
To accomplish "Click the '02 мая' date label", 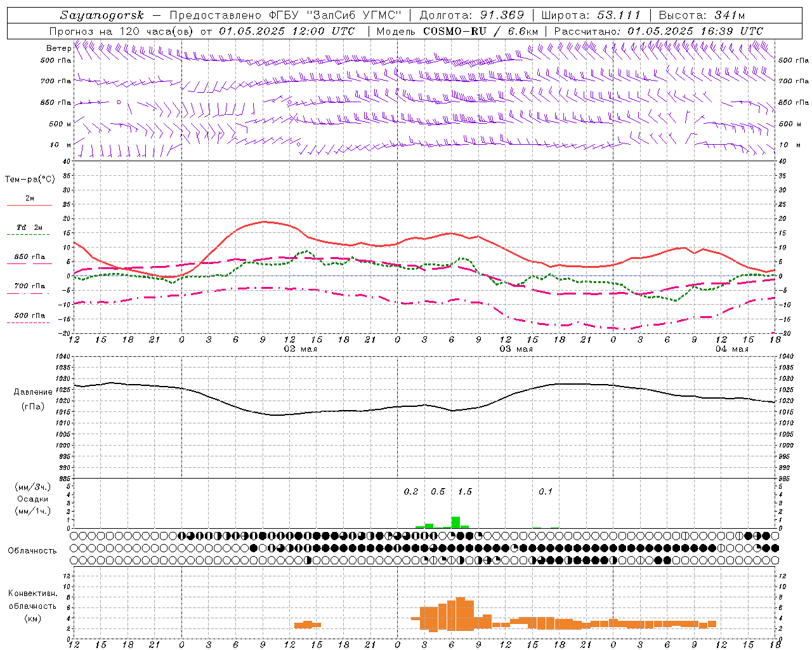I will [x=300, y=349].
